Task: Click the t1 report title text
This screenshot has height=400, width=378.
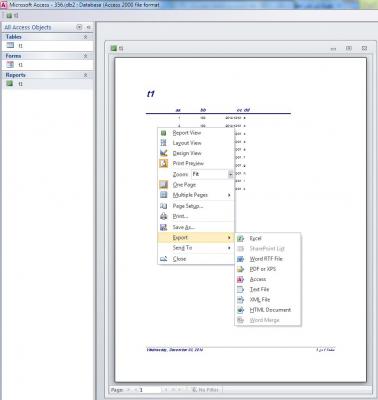Action: (x=151, y=94)
